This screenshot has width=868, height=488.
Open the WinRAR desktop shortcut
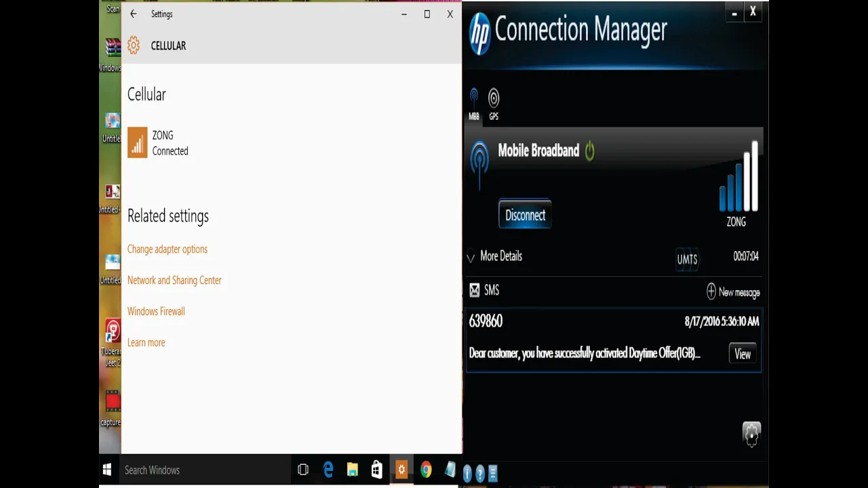pos(112,54)
